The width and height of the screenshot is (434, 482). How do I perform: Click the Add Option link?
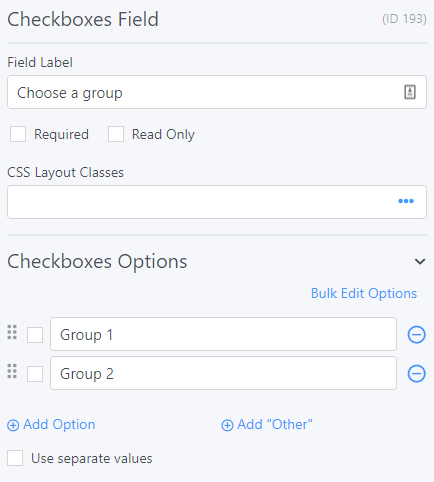tap(51, 425)
